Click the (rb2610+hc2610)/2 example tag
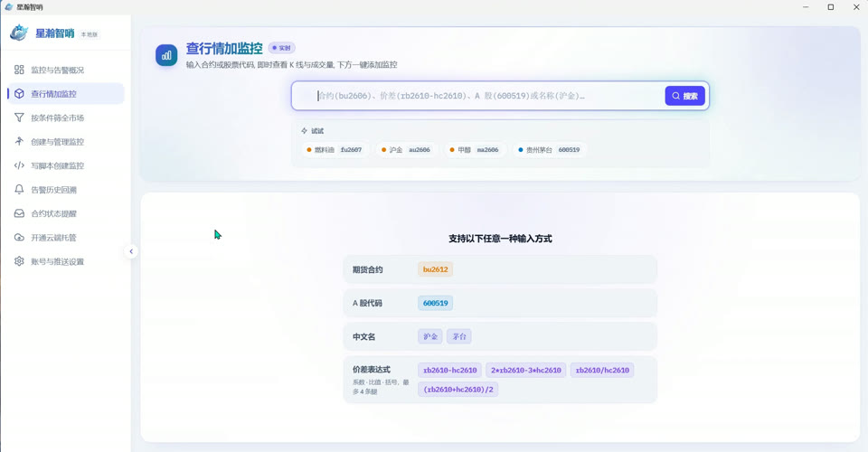This screenshot has height=452, width=868. [458, 390]
